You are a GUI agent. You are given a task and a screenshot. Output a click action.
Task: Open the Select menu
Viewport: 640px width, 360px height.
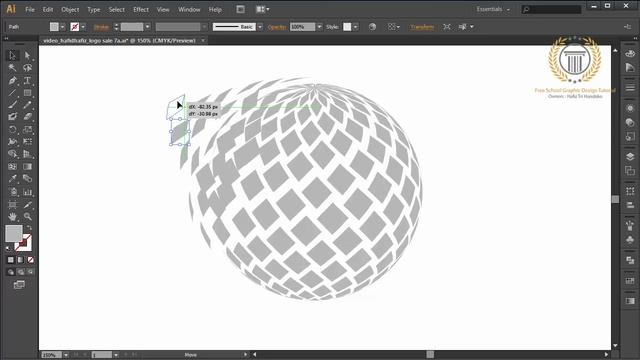click(116, 9)
